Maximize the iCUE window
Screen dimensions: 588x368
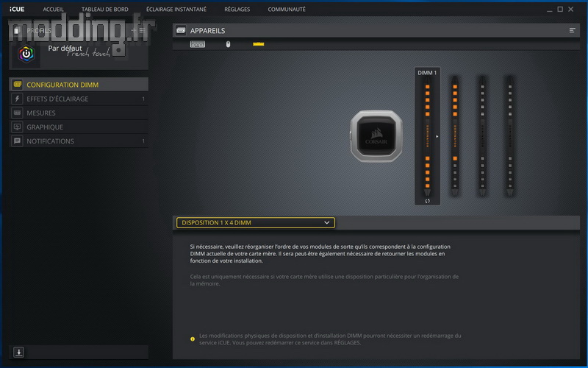pyautogui.click(x=560, y=9)
